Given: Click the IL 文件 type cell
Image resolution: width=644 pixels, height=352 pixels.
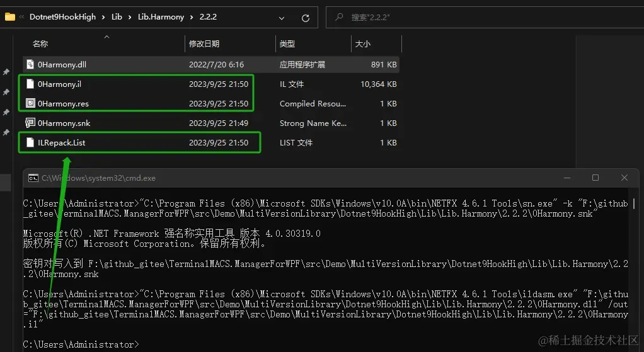Looking at the screenshot, I should click(292, 84).
